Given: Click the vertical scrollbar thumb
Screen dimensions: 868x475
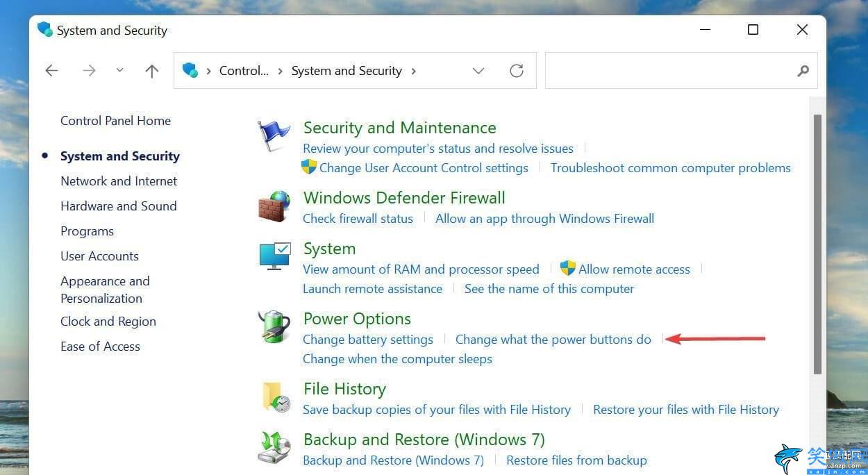Looking at the screenshot, I should (x=817, y=243).
